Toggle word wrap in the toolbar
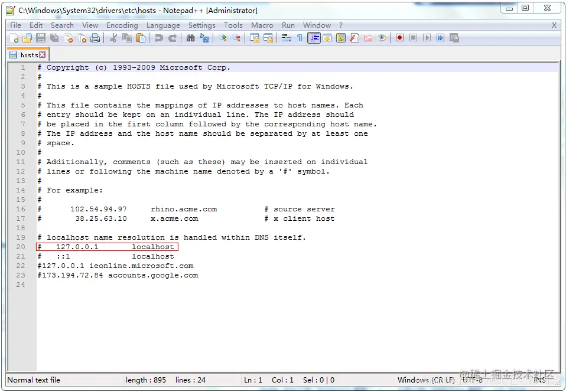The width and height of the screenshot is (566, 392). pos(286,38)
